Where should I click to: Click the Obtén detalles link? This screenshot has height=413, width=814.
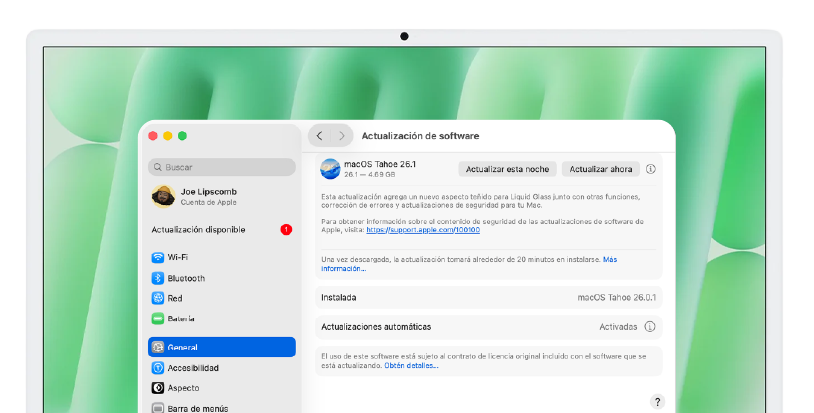411,365
